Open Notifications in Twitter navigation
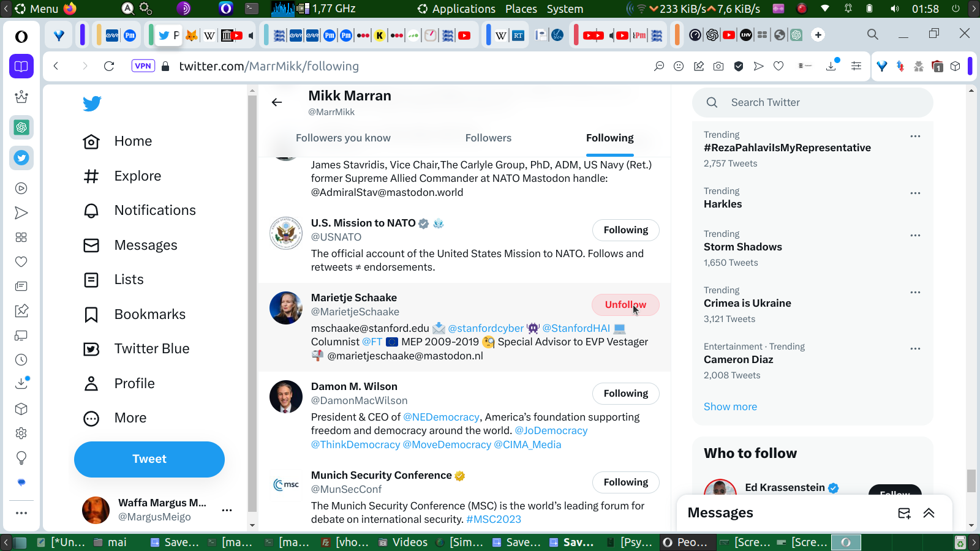980x551 pixels. [140, 211]
